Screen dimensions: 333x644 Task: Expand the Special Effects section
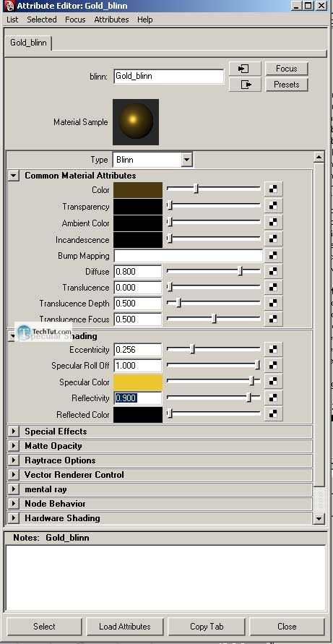14,432
